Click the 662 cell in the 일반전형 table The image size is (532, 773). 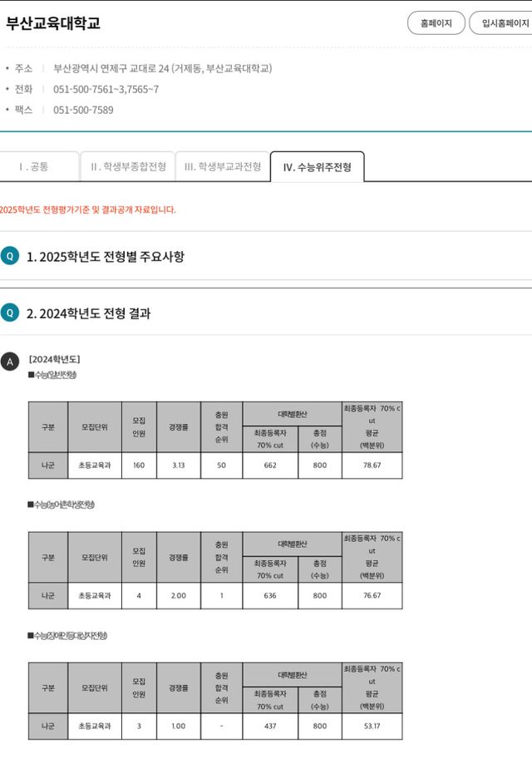click(270, 465)
